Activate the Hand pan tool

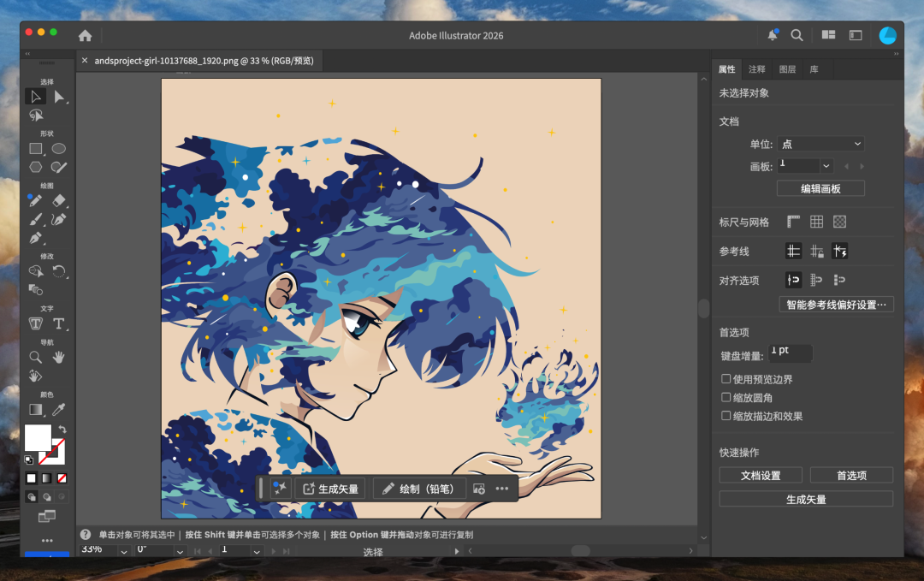click(58, 357)
